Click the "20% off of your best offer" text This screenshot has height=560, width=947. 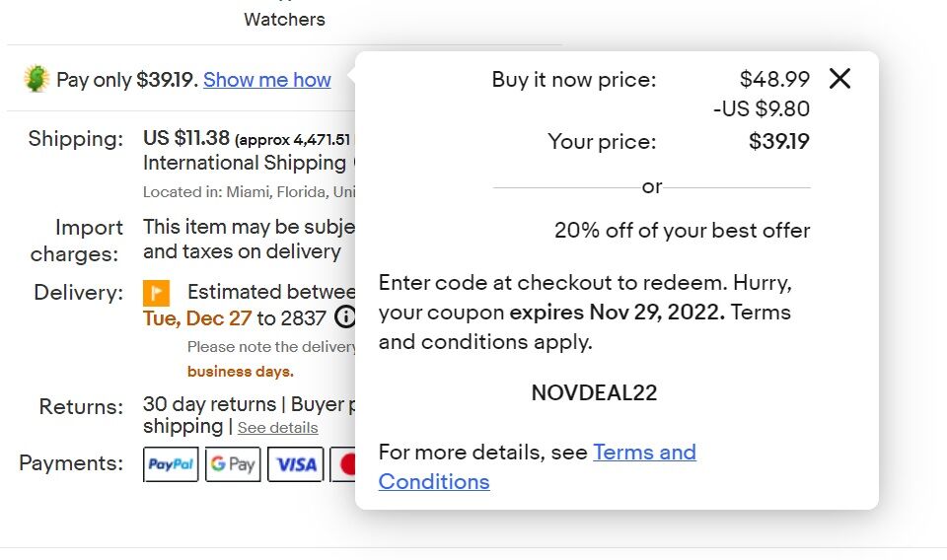click(682, 231)
